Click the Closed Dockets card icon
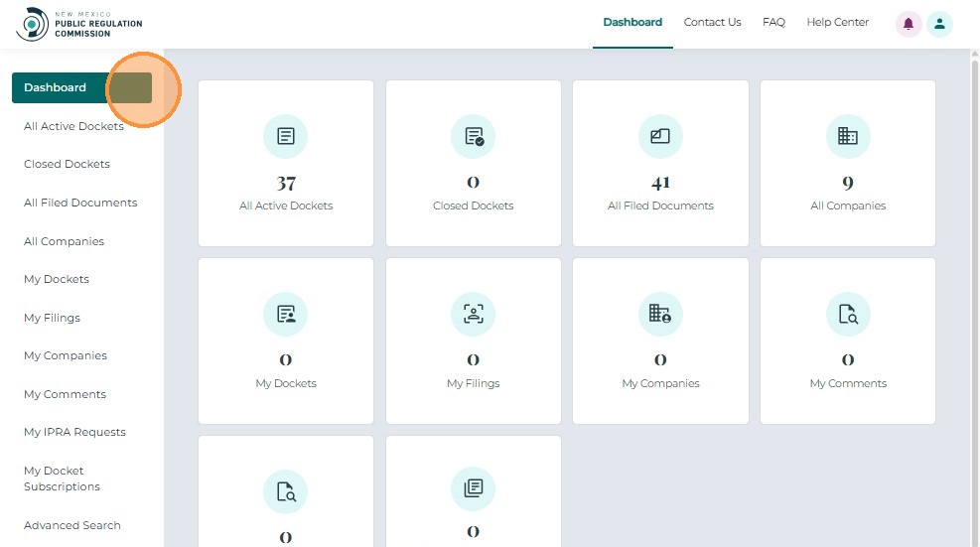This screenshot has height=547, width=980. pyautogui.click(x=474, y=136)
